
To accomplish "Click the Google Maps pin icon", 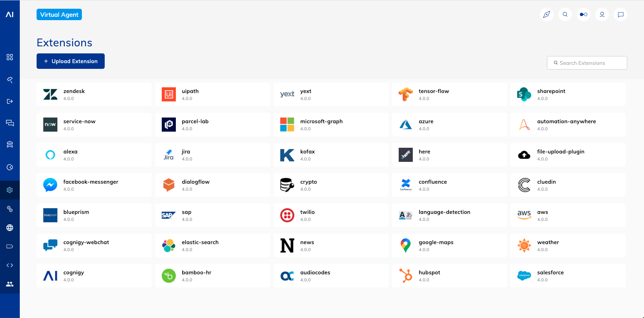I will [406, 245].
